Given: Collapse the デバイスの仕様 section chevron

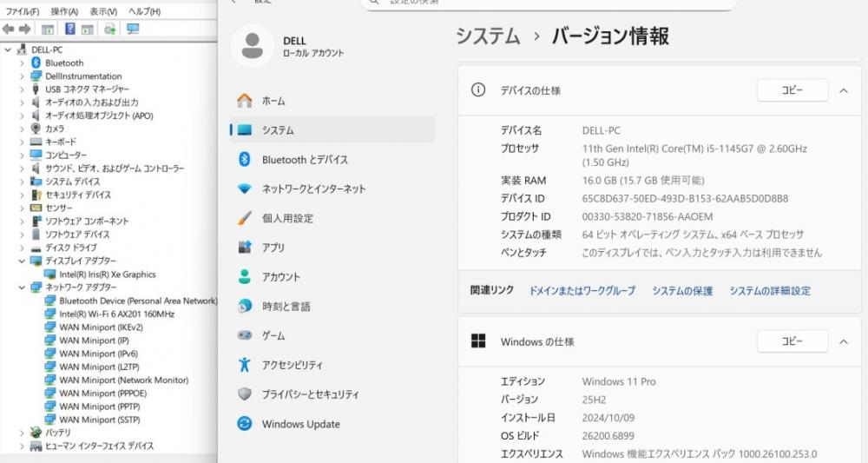Looking at the screenshot, I should pyautogui.click(x=844, y=90).
